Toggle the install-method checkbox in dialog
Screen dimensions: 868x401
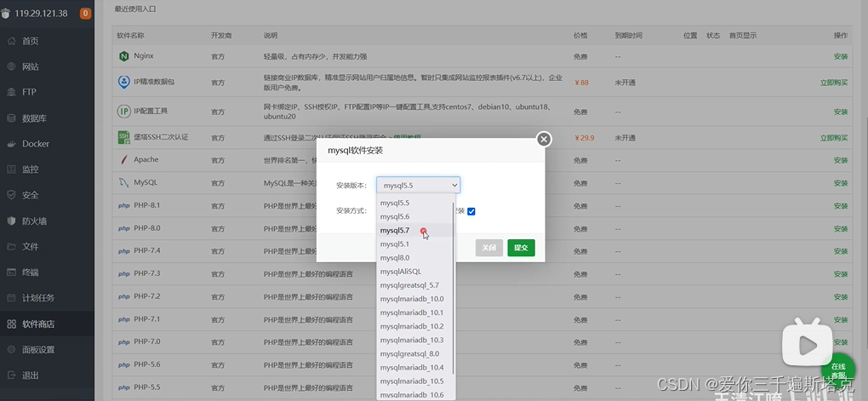(471, 211)
